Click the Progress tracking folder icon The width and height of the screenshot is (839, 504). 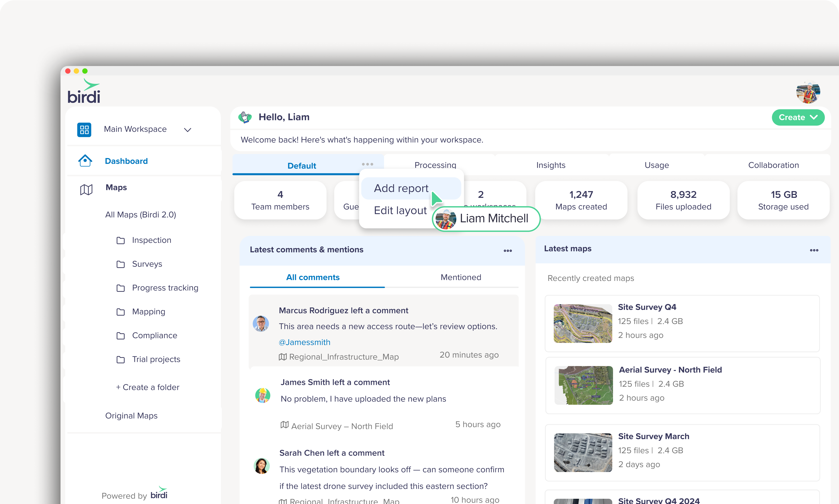pyautogui.click(x=121, y=288)
